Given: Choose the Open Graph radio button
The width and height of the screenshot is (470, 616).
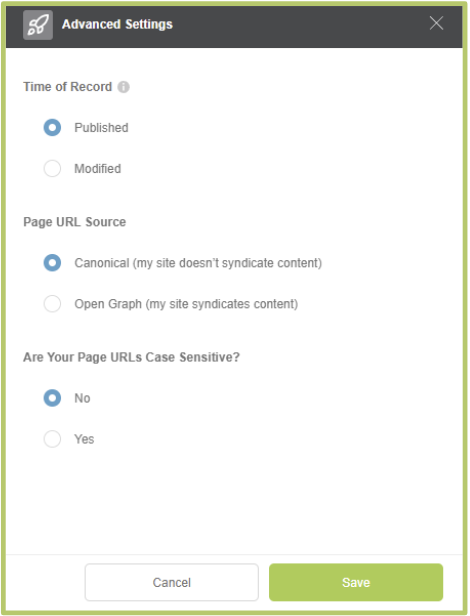Looking at the screenshot, I should point(52,304).
